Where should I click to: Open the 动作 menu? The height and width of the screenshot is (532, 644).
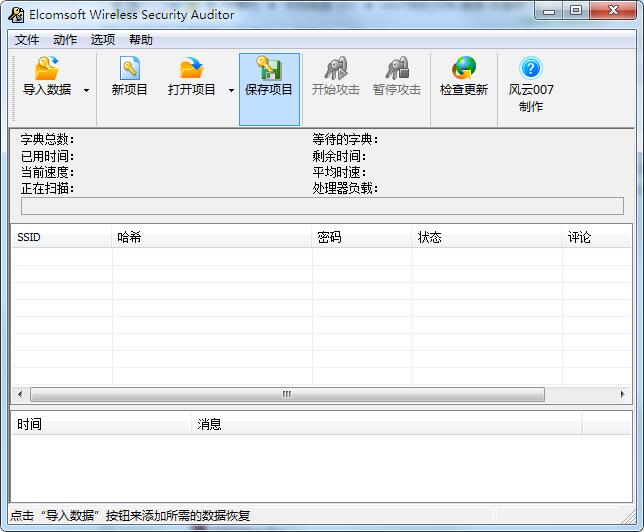(65, 40)
